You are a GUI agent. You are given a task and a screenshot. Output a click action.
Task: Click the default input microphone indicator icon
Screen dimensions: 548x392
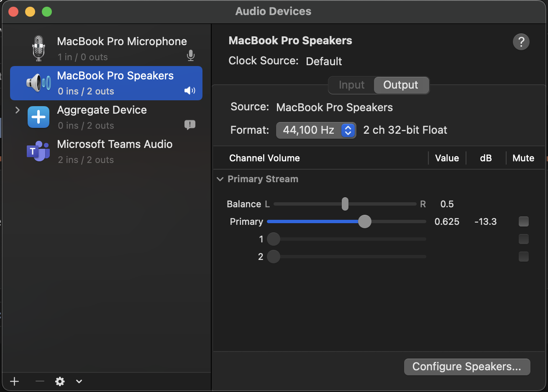190,56
